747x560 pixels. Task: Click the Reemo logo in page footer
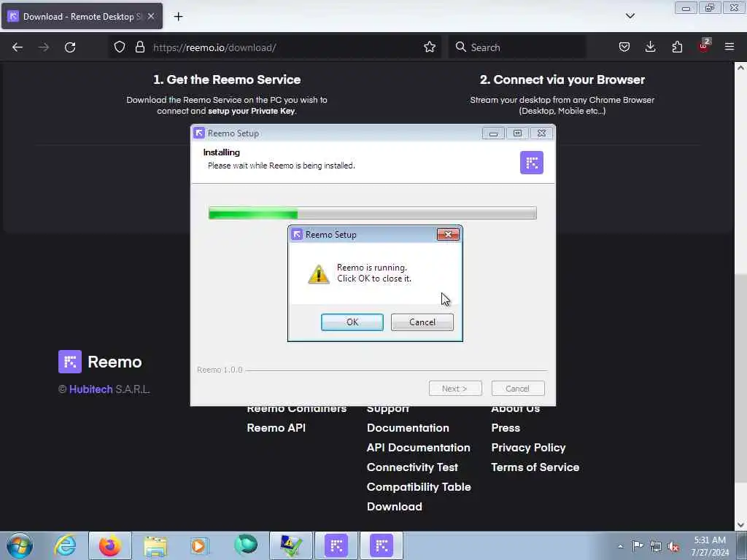pos(100,362)
